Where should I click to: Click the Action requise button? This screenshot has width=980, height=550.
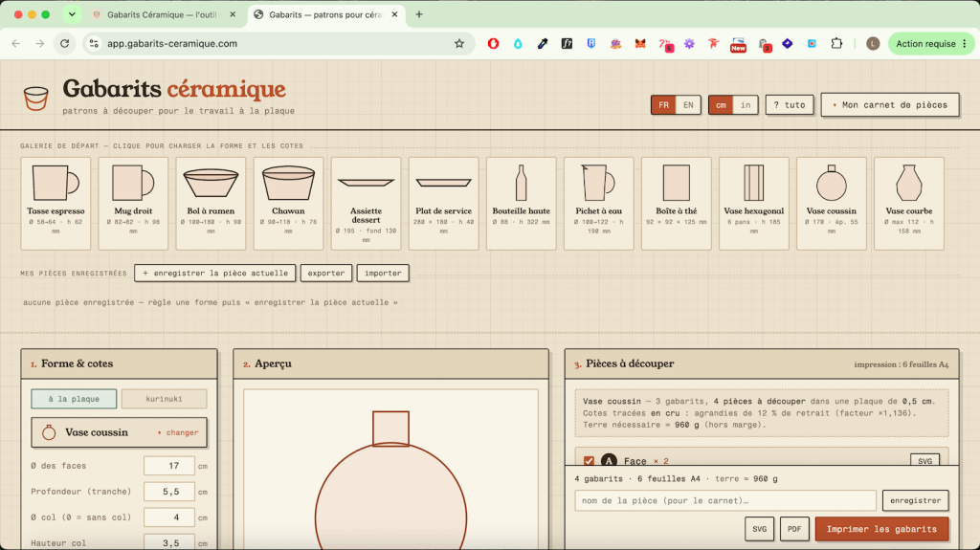click(x=931, y=44)
